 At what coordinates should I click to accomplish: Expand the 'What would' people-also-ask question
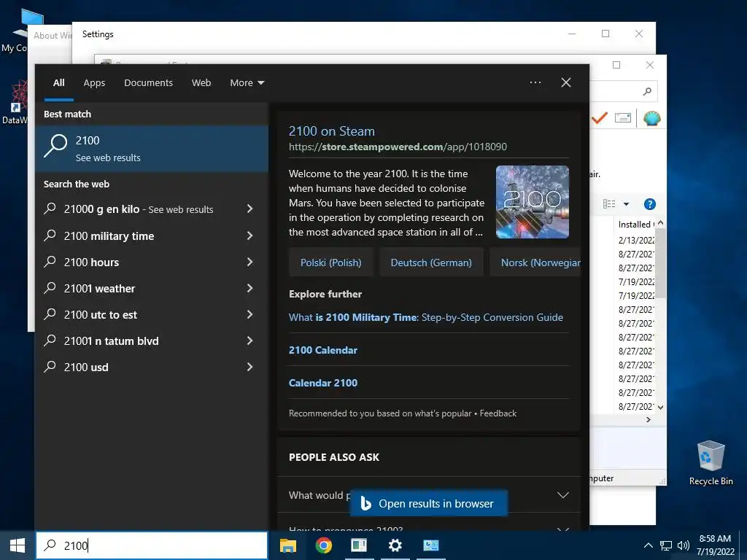[562, 495]
